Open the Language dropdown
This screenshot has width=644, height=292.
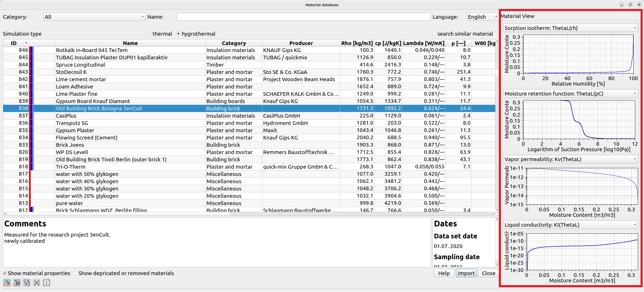482,17
